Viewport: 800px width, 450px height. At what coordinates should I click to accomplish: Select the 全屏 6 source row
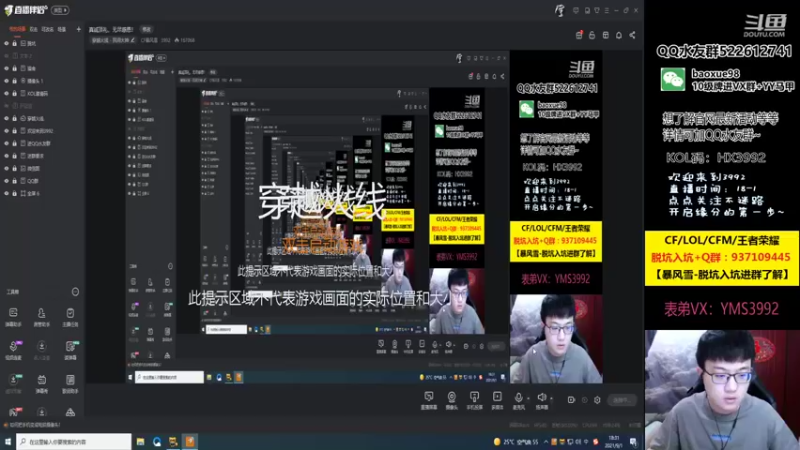42,193
